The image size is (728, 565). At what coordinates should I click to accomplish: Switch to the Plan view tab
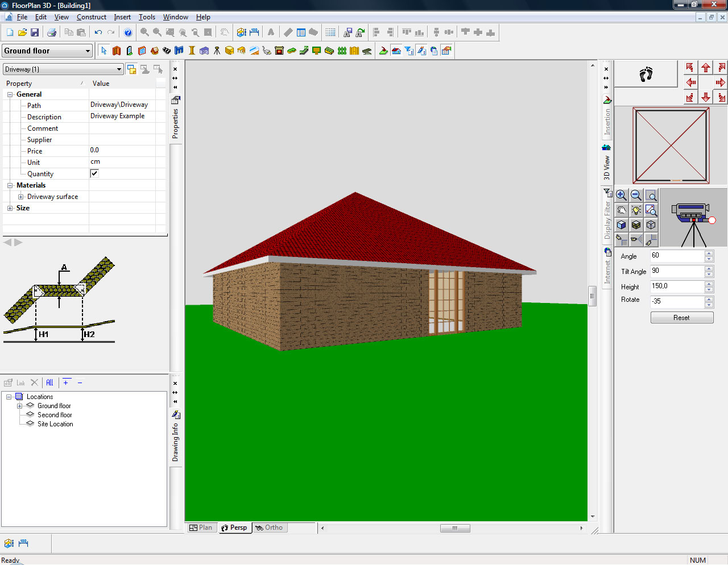[201, 527]
